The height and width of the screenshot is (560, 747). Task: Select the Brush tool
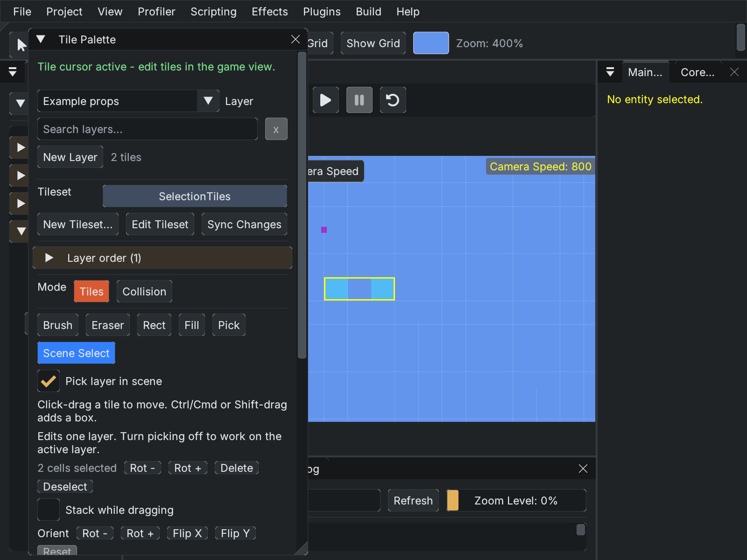(58, 325)
